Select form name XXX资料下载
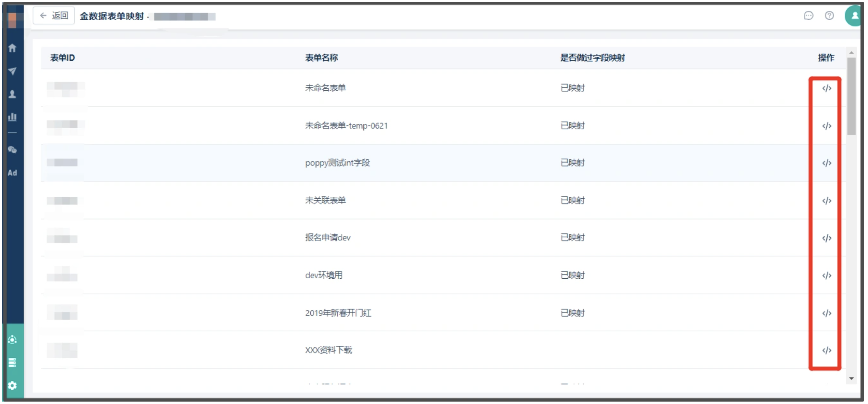This screenshot has width=868, height=404. [x=329, y=350]
